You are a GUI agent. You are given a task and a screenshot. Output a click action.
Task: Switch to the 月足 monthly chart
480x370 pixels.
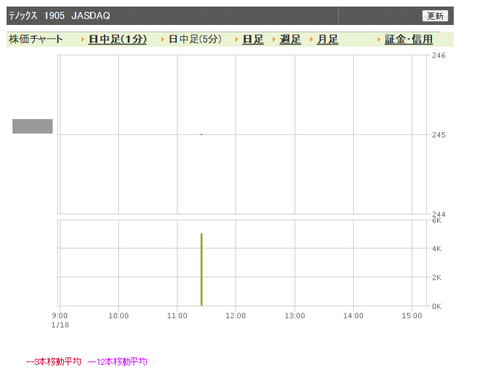coord(327,39)
